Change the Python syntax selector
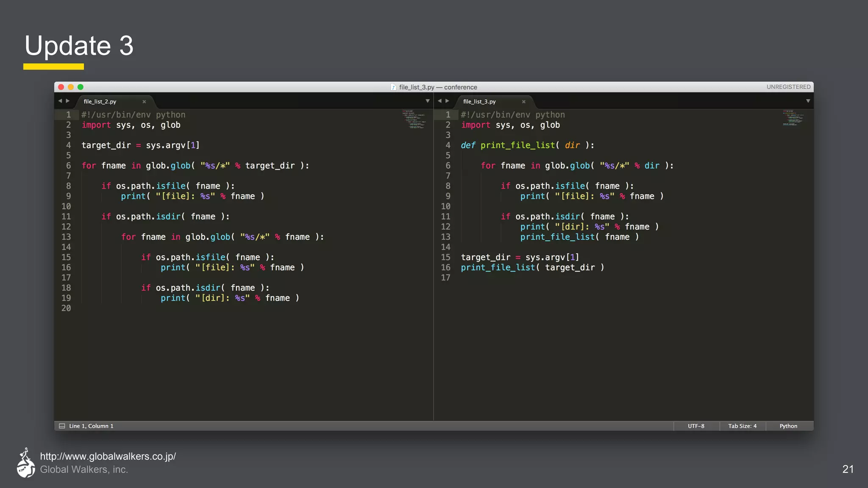868x488 pixels. coord(788,426)
